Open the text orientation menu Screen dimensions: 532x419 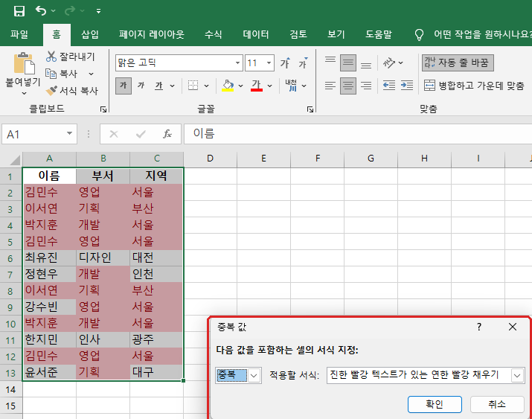(393, 63)
